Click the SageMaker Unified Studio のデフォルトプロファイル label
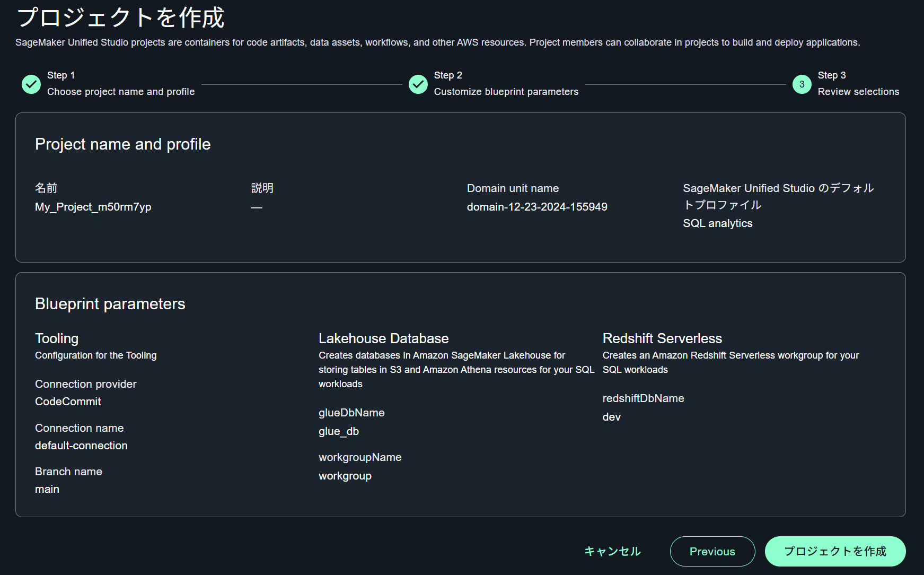 778,196
